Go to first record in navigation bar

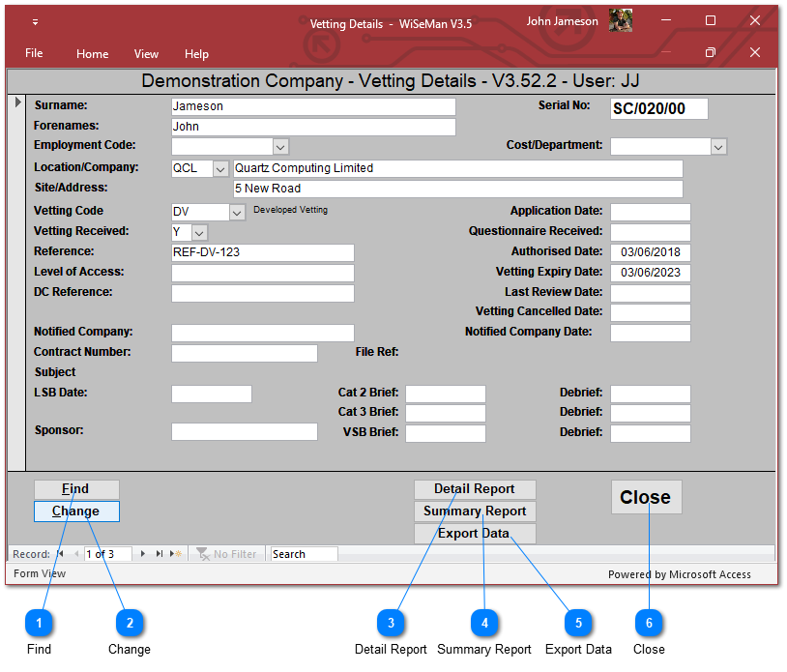(60, 554)
